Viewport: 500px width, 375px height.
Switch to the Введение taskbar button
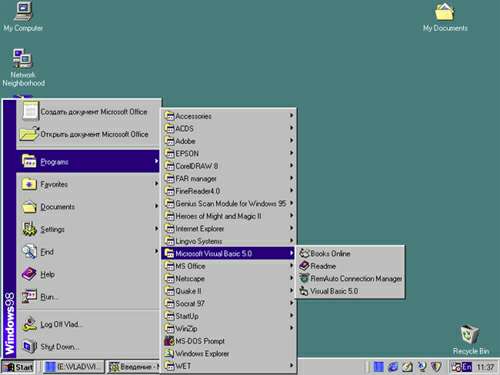133,367
